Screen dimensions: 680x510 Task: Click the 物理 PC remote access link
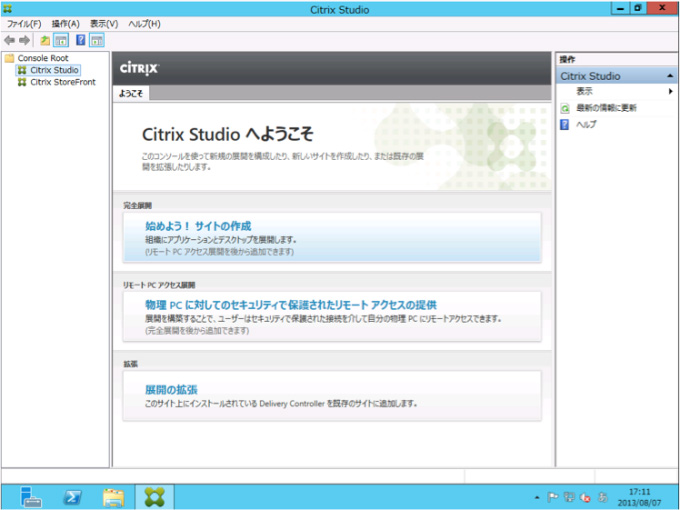coord(291,305)
